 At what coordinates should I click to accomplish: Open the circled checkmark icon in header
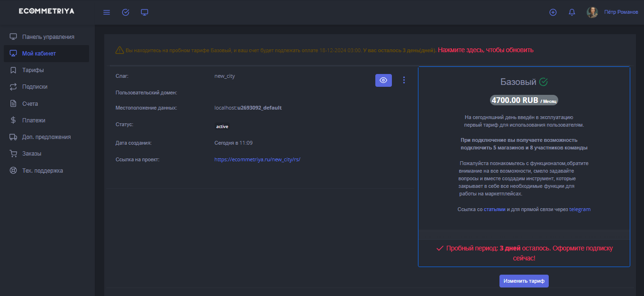click(126, 12)
